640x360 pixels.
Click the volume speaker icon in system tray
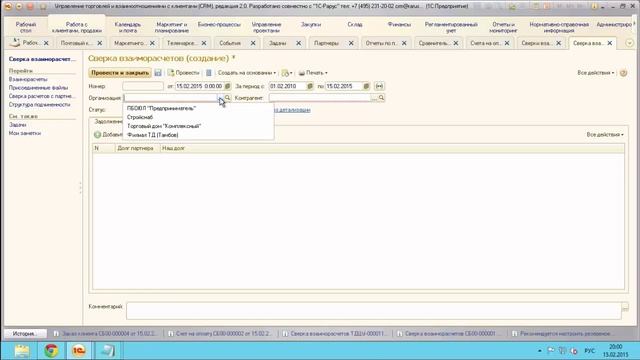click(573, 351)
